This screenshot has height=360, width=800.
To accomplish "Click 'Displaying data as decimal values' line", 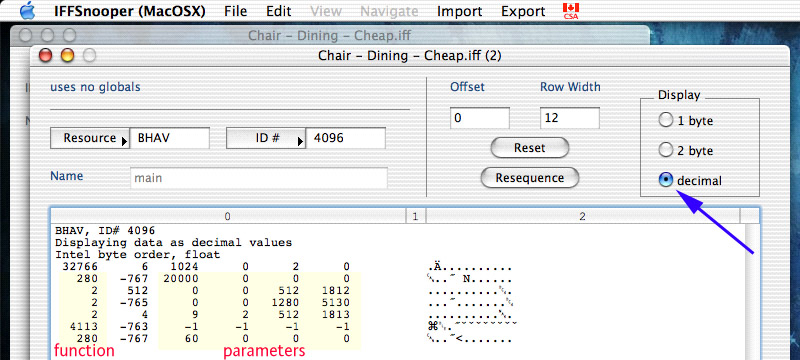I will pyautogui.click(x=173, y=243).
